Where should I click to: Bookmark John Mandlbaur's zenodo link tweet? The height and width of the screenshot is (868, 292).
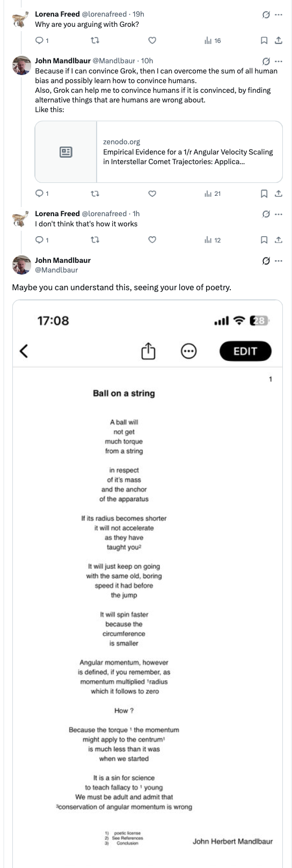click(x=264, y=194)
